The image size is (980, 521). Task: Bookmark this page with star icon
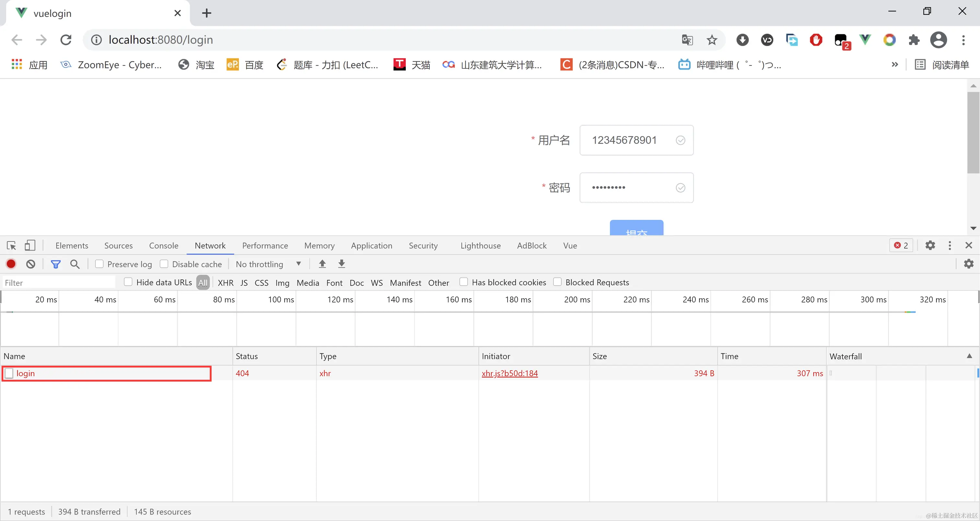click(712, 40)
